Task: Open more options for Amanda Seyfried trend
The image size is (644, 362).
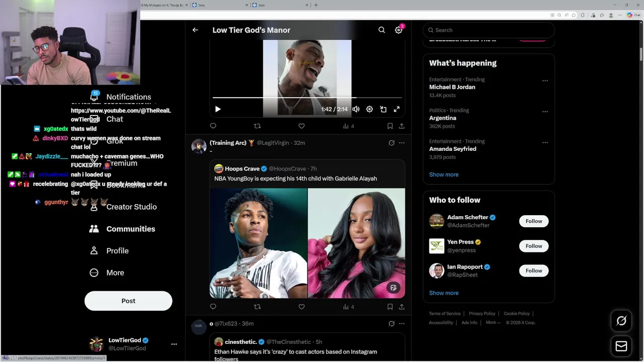Action: (545, 142)
